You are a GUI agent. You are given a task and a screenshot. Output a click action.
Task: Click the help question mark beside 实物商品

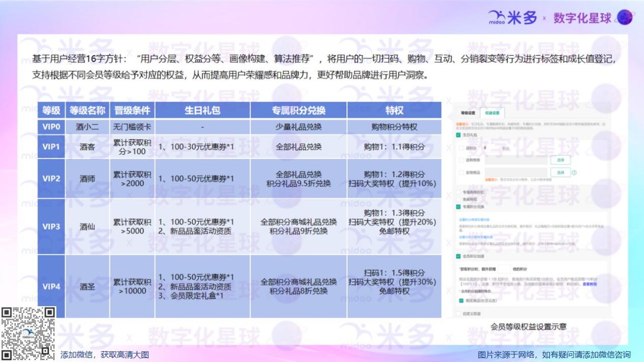tap(574, 173)
